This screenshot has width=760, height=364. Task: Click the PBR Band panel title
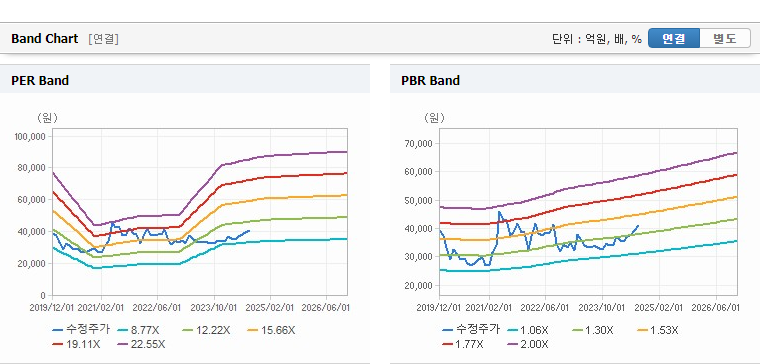(430, 80)
